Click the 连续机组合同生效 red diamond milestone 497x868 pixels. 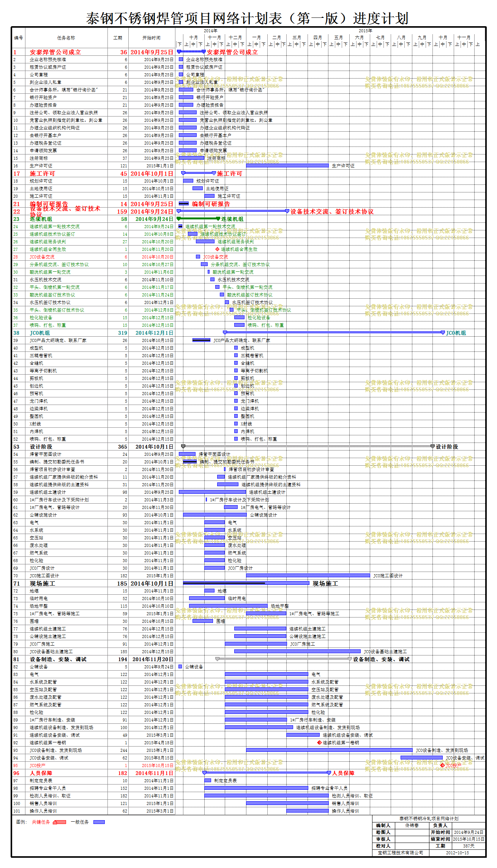click(x=217, y=249)
